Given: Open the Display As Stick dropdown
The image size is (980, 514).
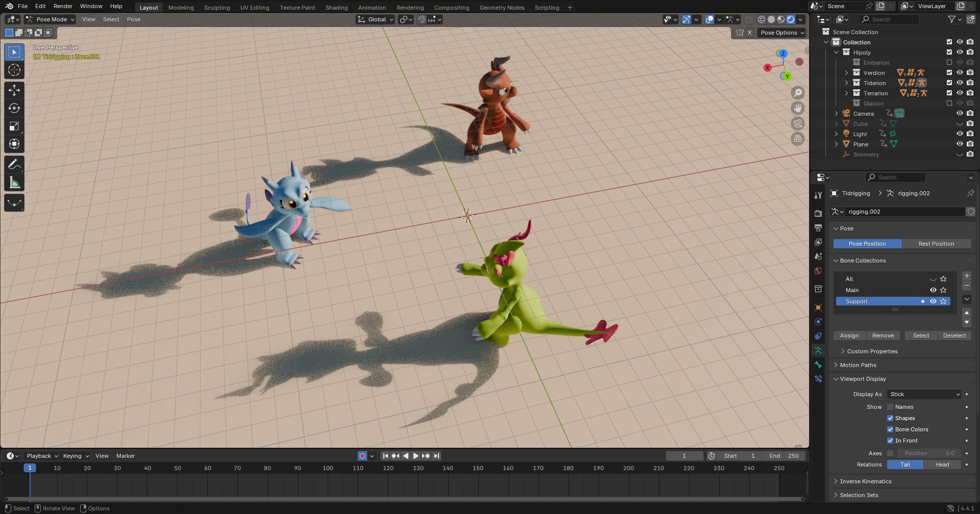Looking at the screenshot, I should [924, 394].
